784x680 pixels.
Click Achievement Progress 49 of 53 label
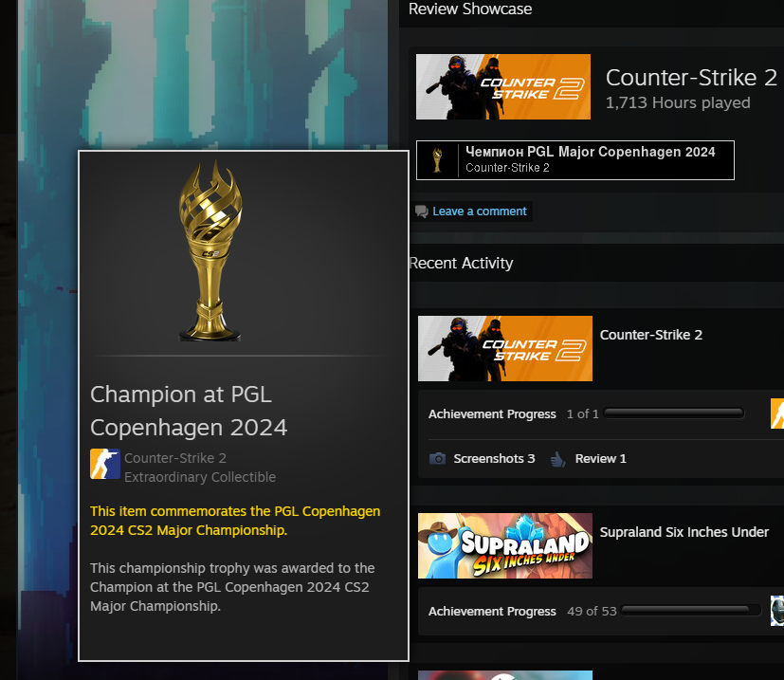522,611
